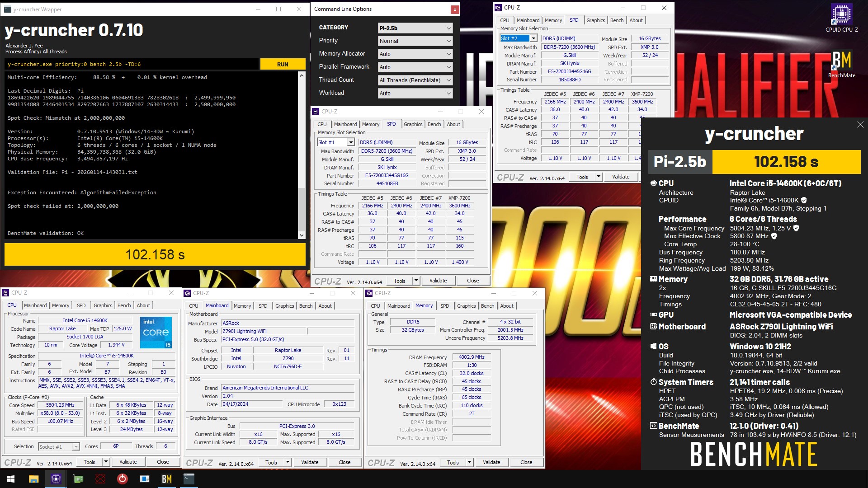Open Socket #1 selection dropdown in CPU-Z
The height and width of the screenshot is (488, 868).
pyautogui.click(x=59, y=446)
